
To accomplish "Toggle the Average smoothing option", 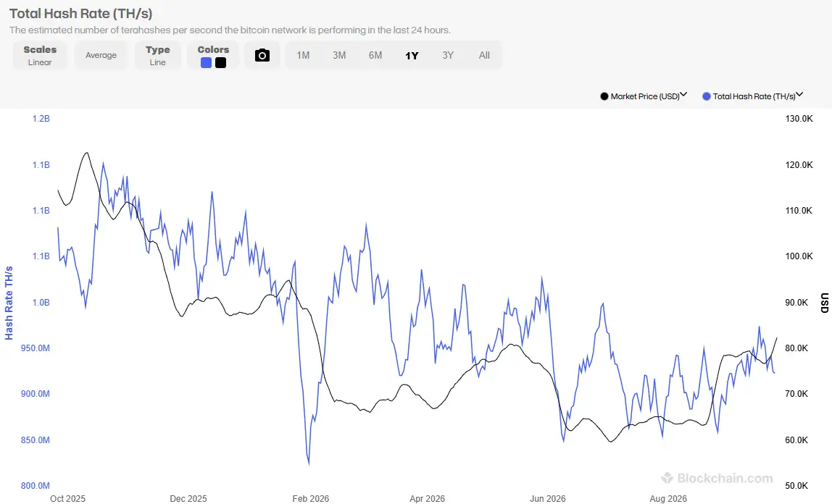I will (101, 55).
